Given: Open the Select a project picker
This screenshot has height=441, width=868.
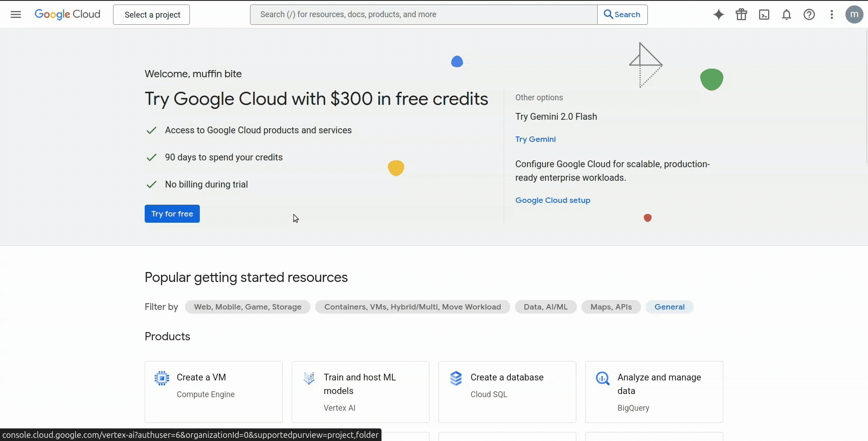Looking at the screenshot, I should pos(151,14).
